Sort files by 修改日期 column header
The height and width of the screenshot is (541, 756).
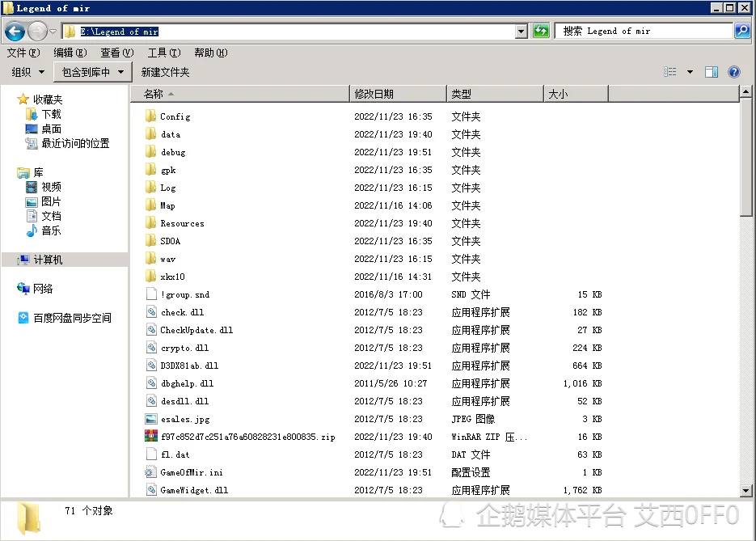[x=374, y=94]
